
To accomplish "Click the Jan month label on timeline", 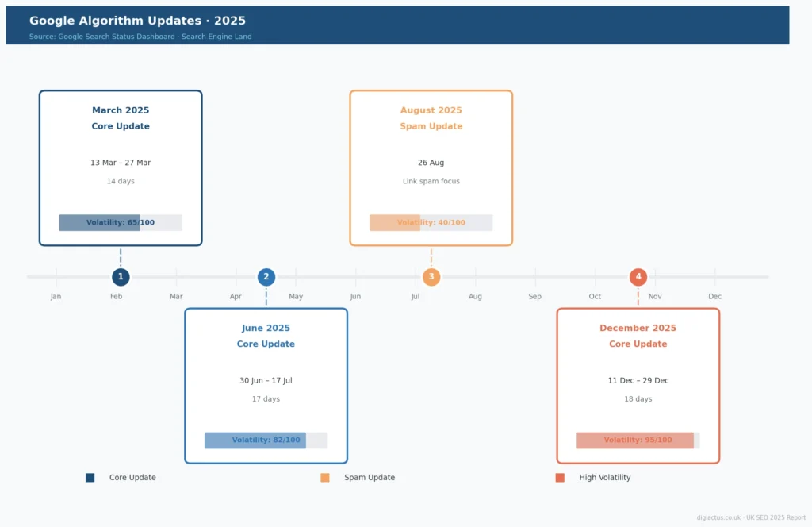I will click(56, 297).
